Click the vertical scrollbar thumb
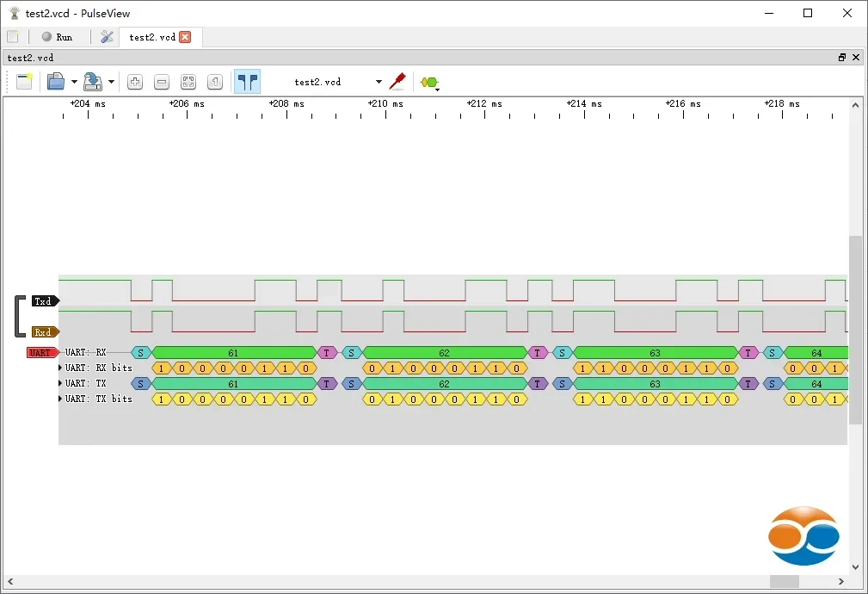This screenshot has height=594, width=868. pos(855,330)
